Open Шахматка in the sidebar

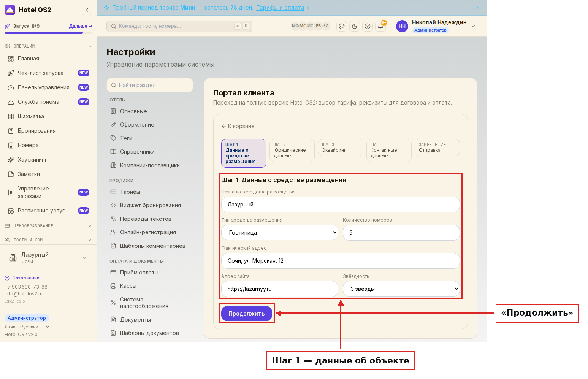tap(49, 116)
